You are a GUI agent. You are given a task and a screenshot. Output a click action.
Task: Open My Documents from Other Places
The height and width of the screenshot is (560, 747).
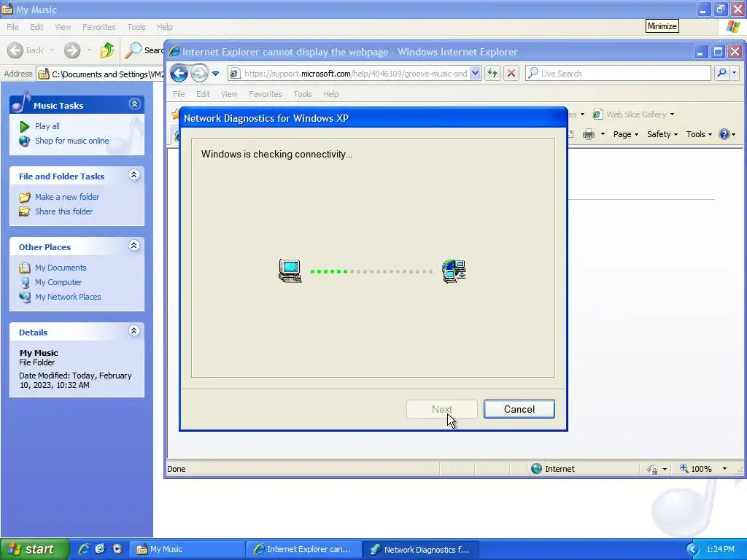(61, 268)
